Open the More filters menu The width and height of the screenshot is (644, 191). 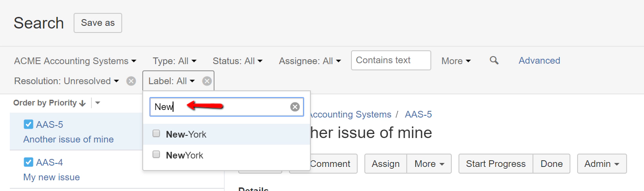[x=456, y=61]
